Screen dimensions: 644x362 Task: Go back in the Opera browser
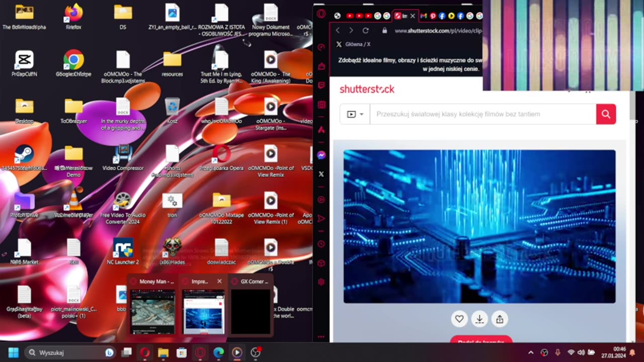[338, 31]
